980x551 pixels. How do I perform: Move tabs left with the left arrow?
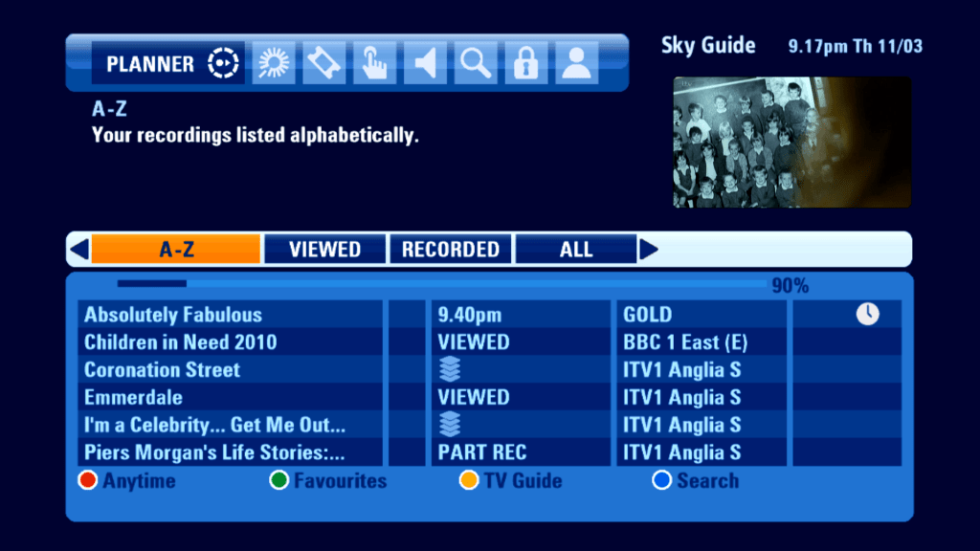point(79,250)
